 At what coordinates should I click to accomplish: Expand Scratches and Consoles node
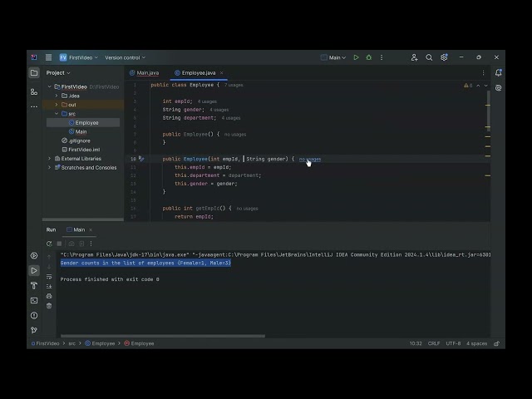click(x=50, y=167)
